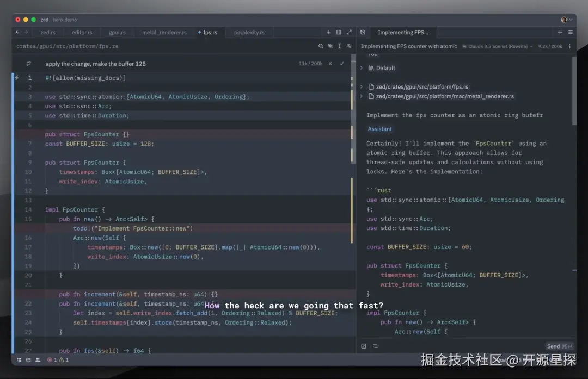Split pane using the split icon
Viewport: 588px width, 379px height.
(x=339, y=32)
